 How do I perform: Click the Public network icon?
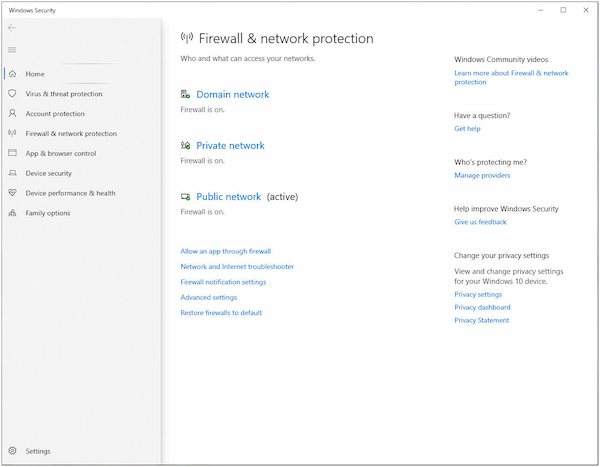pyautogui.click(x=185, y=196)
